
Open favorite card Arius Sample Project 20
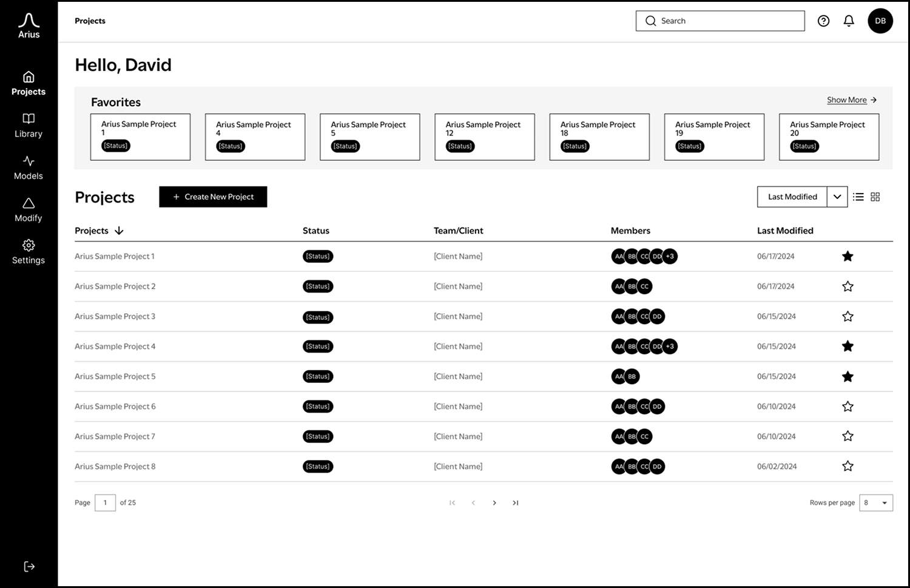[x=829, y=137]
